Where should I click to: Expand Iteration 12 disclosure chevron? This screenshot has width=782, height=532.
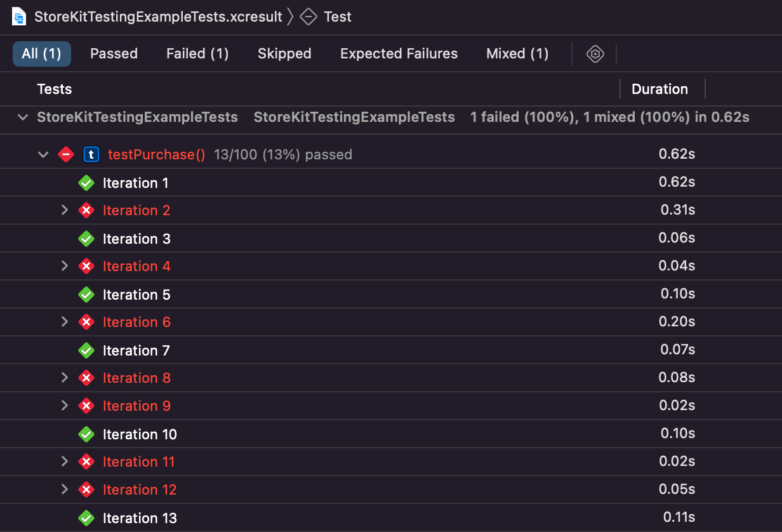64,489
